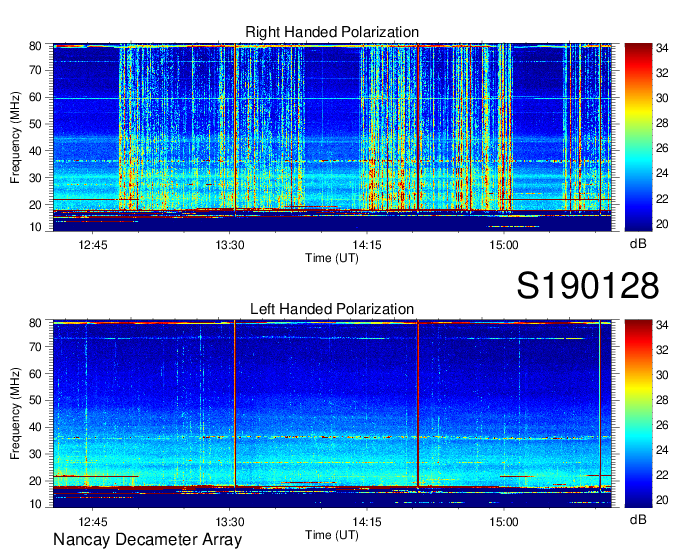The height and width of the screenshot is (552, 680).
Task: Click the 28 value on right-handed color bar
Action: pyautogui.click(x=662, y=124)
